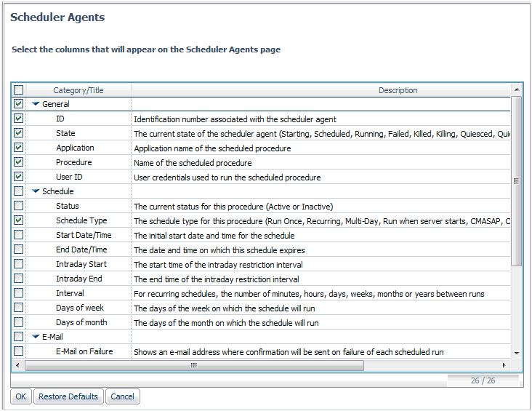Uncheck the User ID column checkbox

point(18,177)
